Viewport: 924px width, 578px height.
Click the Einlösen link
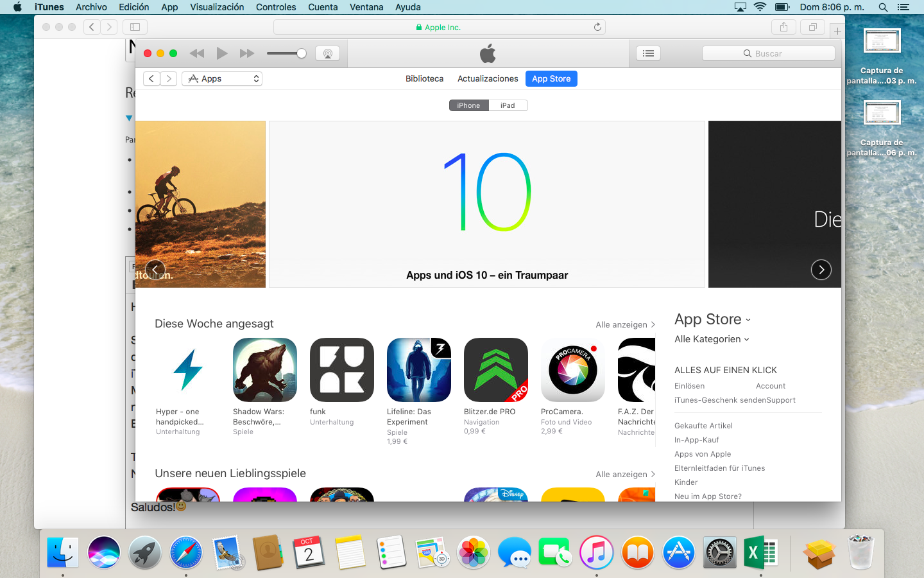pyautogui.click(x=689, y=386)
